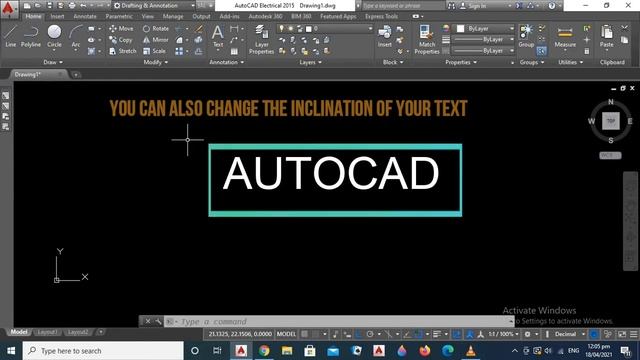Click the command line input field
Image resolution: width=640 pixels, height=360 pixels.
[337, 322]
